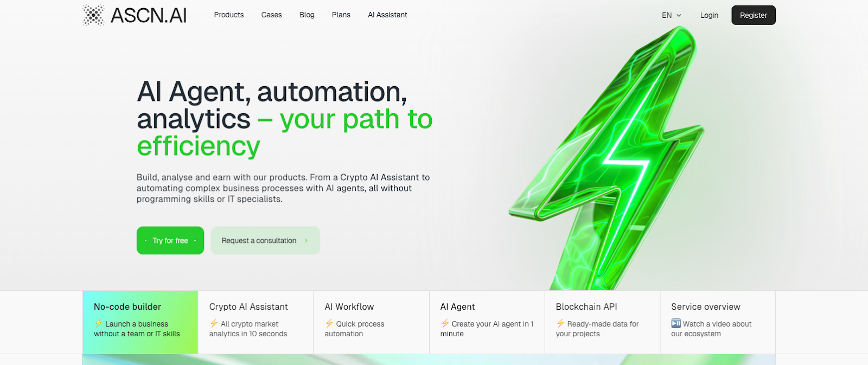This screenshot has width=868, height=365.
Task: Open the Products menu
Action: click(x=229, y=15)
